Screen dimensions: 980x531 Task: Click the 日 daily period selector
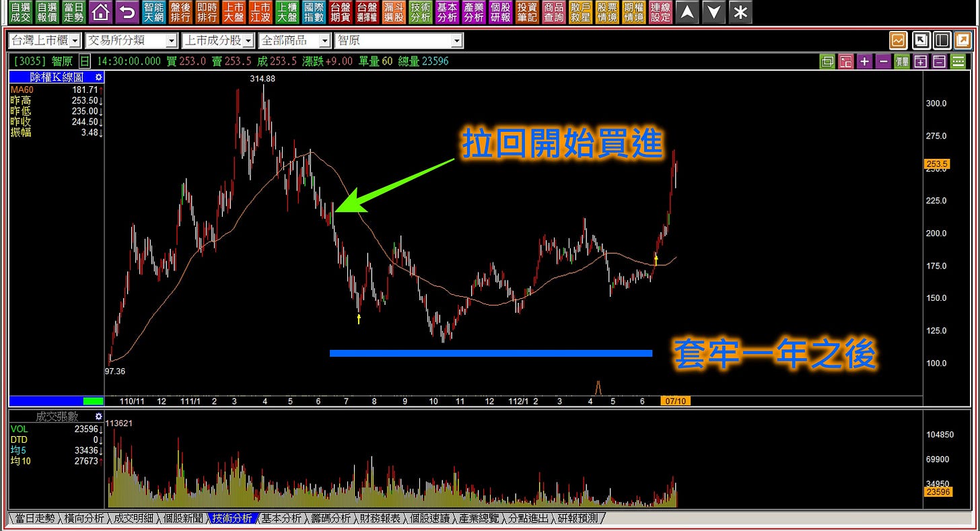coord(84,61)
